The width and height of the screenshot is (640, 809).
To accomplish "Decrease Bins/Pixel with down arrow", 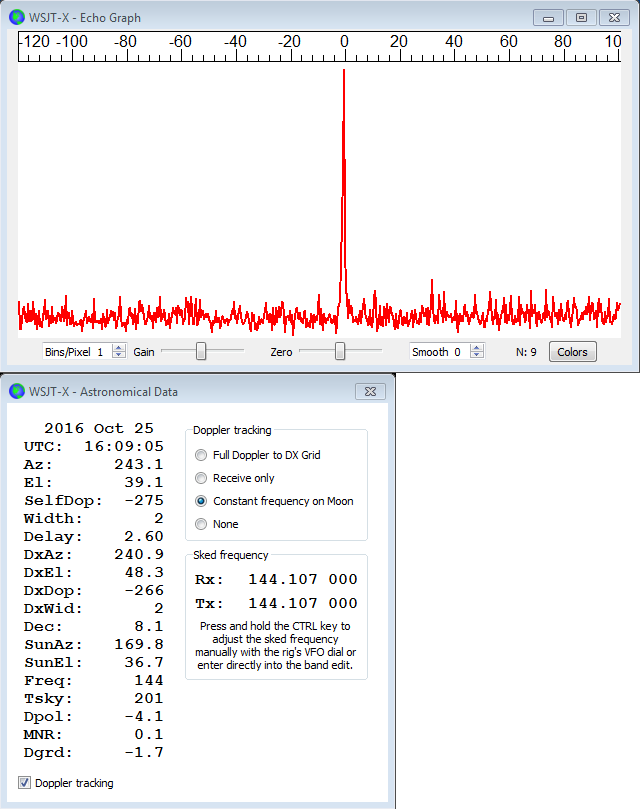I will 119,356.
